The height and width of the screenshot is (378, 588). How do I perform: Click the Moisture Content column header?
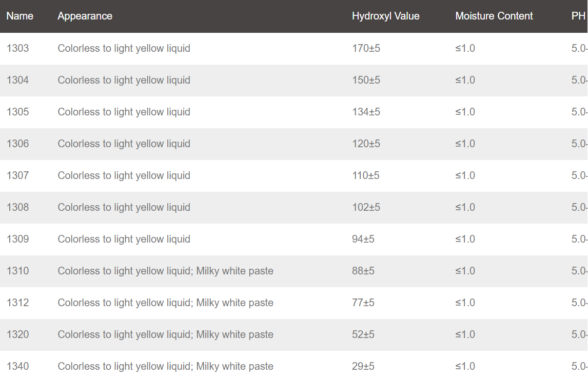[x=494, y=16]
